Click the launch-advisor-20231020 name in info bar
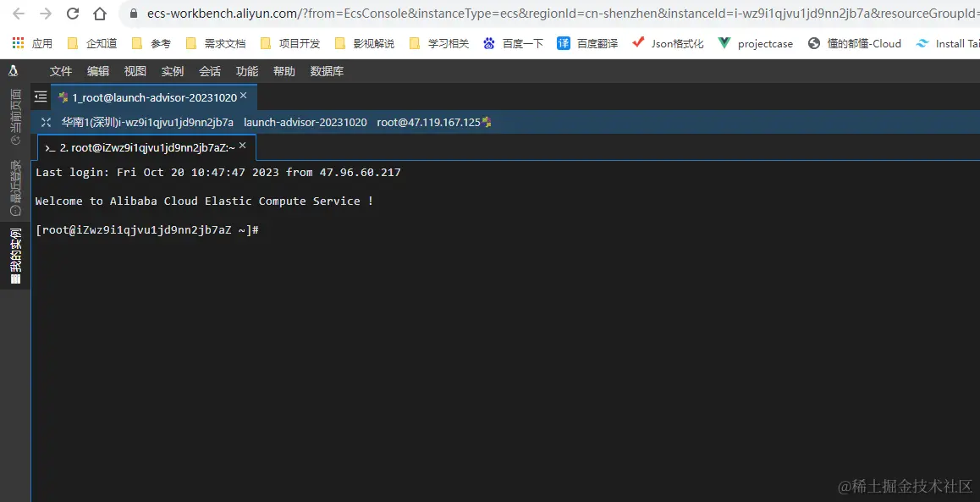Viewport: 980px width, 502px height. (305, 123)
